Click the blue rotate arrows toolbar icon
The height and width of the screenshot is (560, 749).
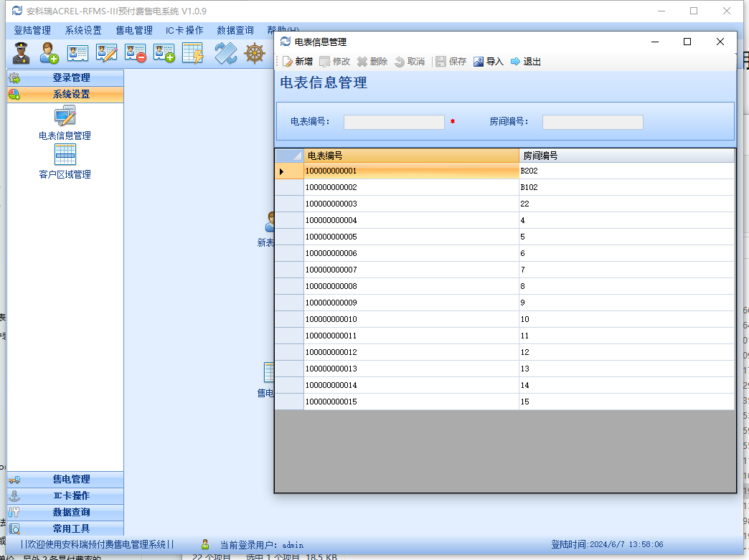[226, 54]
